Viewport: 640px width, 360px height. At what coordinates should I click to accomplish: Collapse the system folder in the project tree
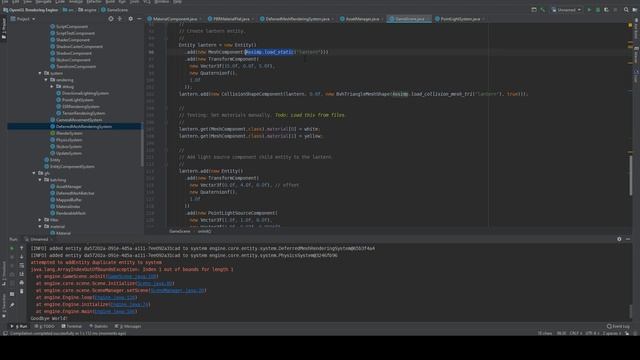pos(40,73)
